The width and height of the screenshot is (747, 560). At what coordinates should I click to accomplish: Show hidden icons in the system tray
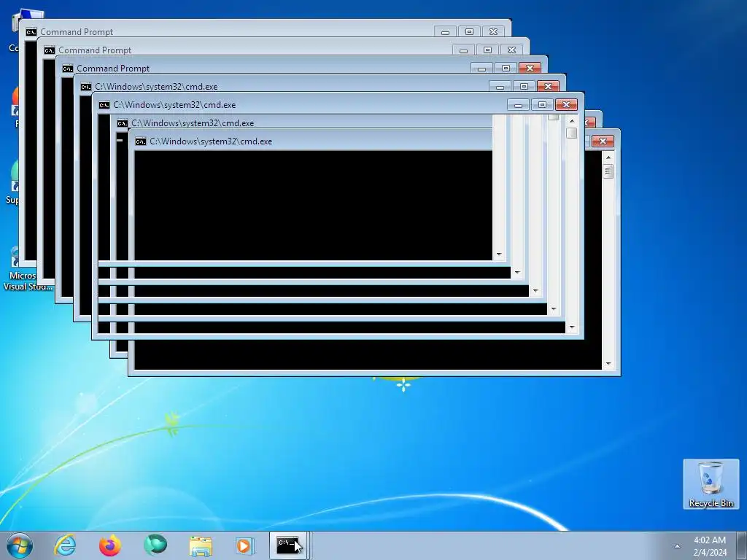[x=677, y=546]
